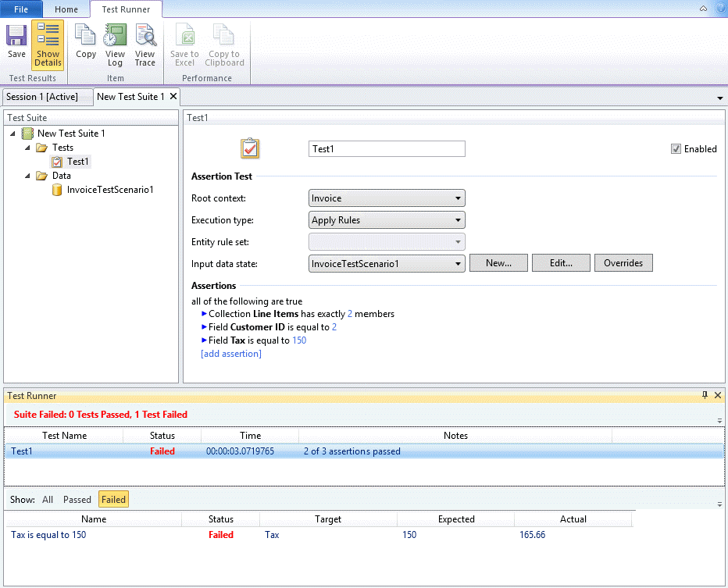Collapse the Tests folder node
This screenshot has height=588, width=728.
[x=27, y=148]
